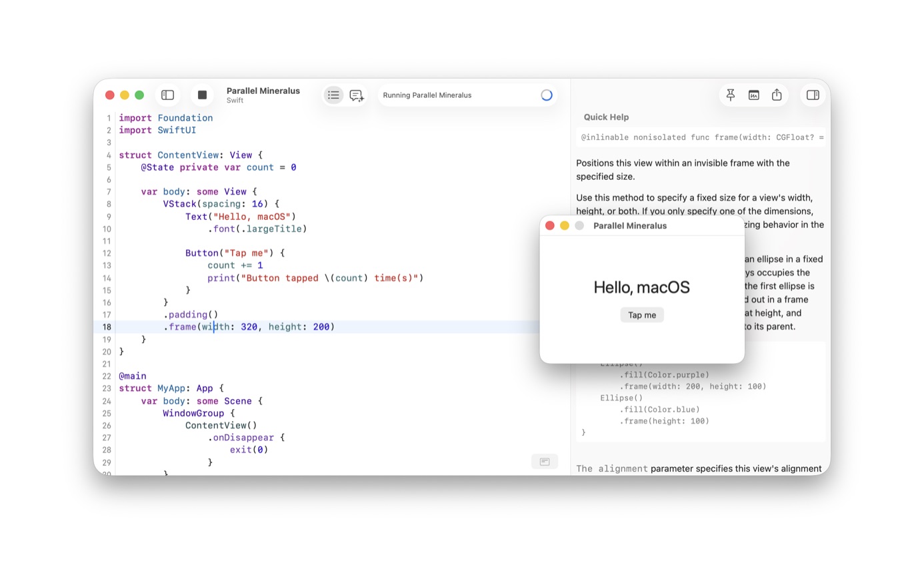
Task: Click the exit(0) call
Action: 249,450
